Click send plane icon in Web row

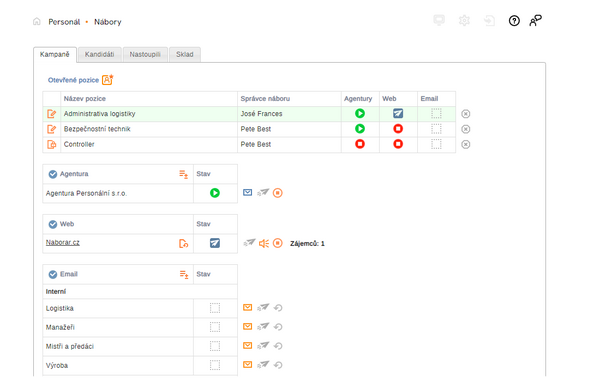(249, 243)
